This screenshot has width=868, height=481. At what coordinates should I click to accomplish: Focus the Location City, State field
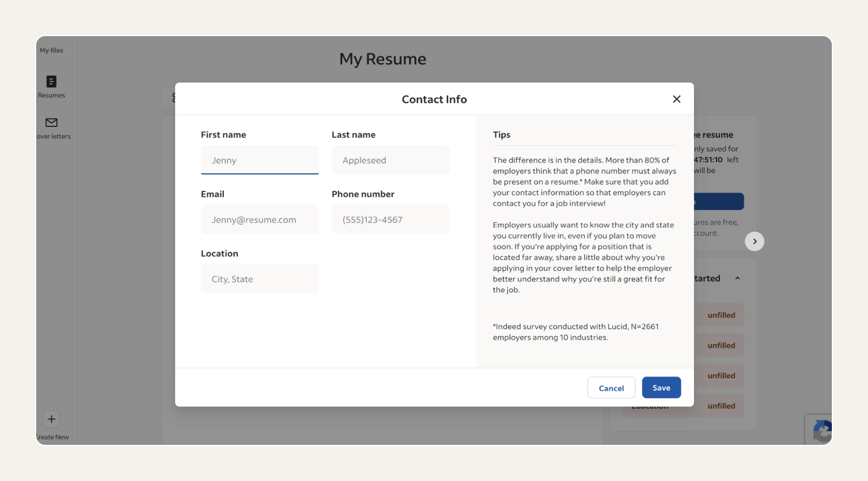click(x=260, y=279)
